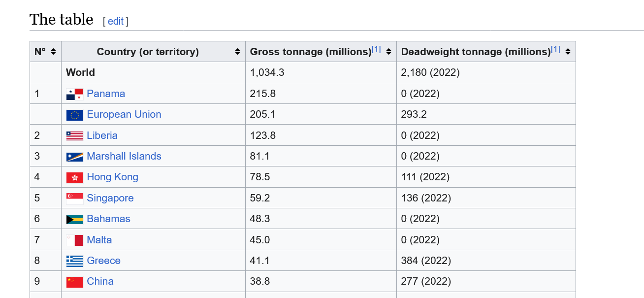Click the China flag icon

click(x=75, y=282)
